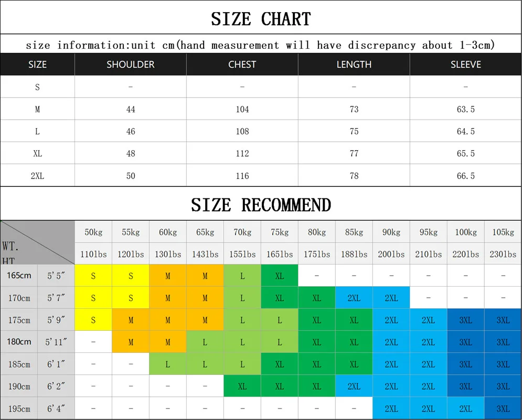Click the SHOULDER column header
Image resolution: width=522 pixels, height=420 pixels.
(x=131, y=64)
